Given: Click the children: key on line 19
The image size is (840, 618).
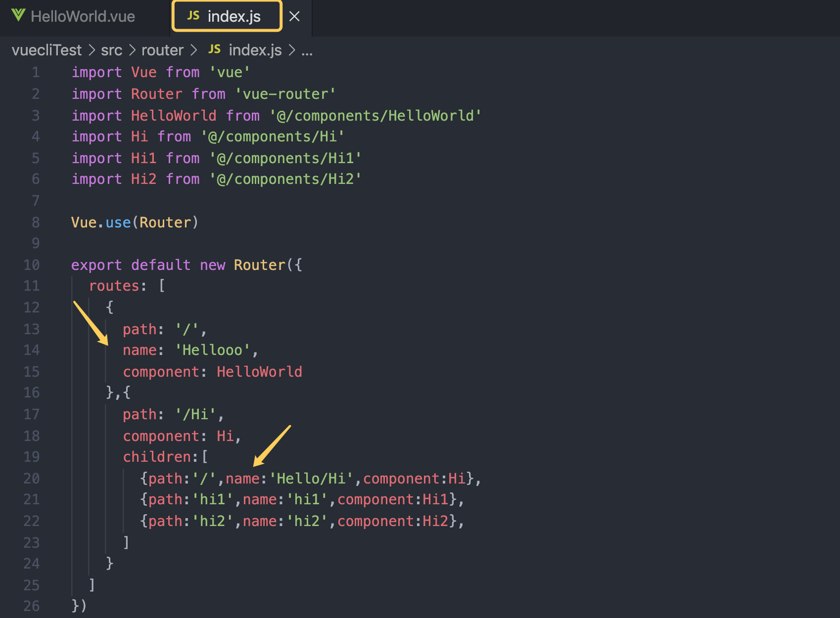Looking at the screenshot, I should (x=160, y=457).
